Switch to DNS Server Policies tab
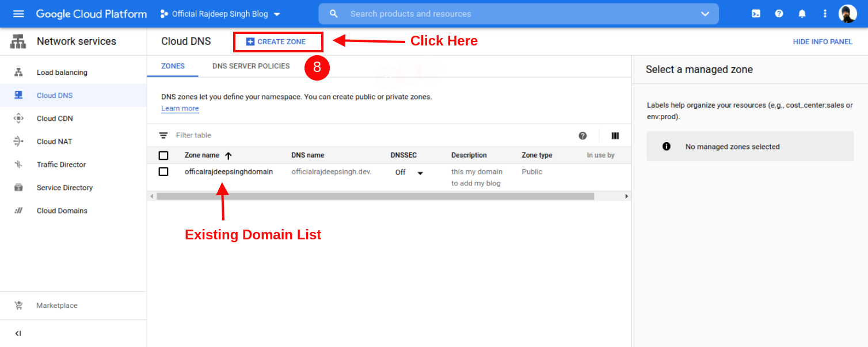 (x=251, y=66)
